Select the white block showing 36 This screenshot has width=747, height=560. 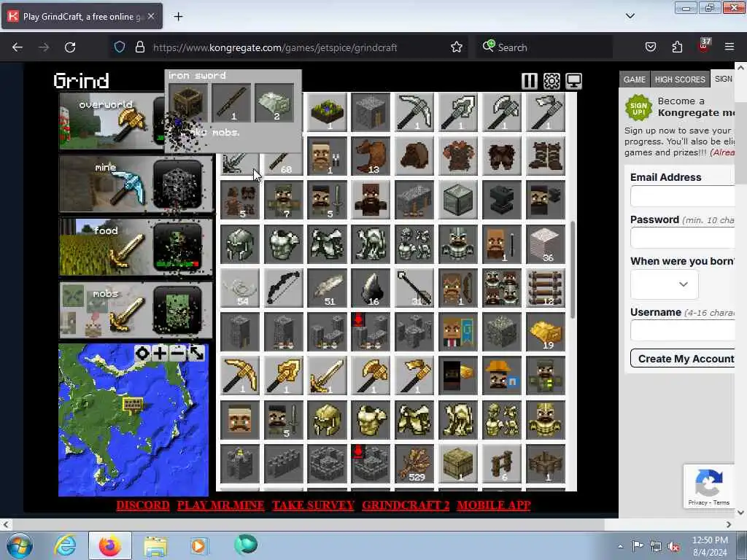546,244
